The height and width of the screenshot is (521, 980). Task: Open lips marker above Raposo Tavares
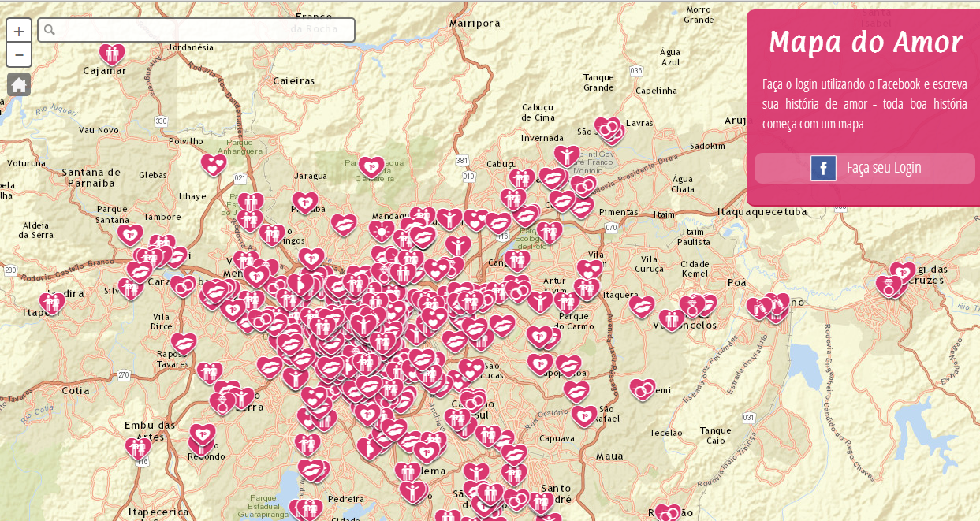coord(184,344)
